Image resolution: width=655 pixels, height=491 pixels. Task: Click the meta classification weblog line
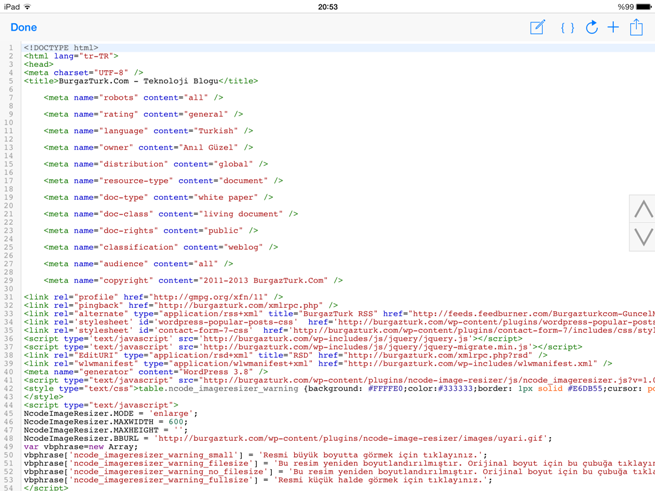click(x=161, y=247)
